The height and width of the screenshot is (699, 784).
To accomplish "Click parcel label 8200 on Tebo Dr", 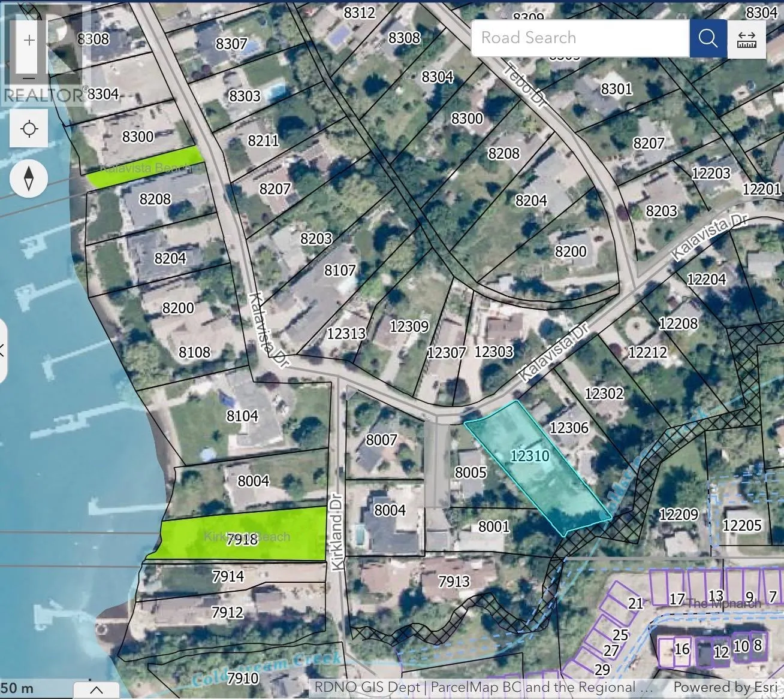I will pos(571,252).
